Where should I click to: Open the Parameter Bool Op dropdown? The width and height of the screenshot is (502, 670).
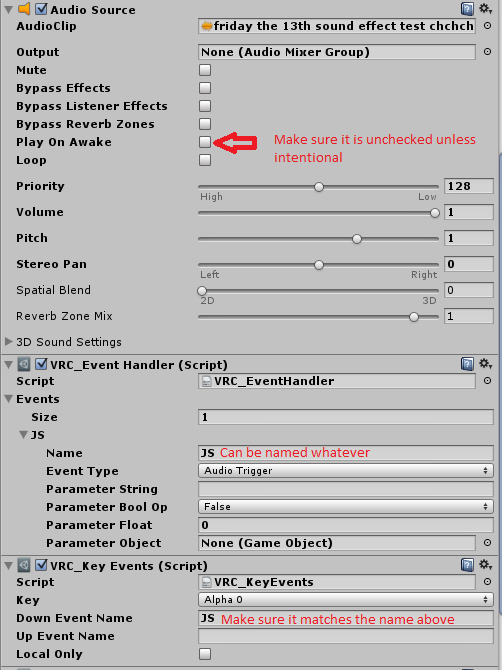(346, 507)
